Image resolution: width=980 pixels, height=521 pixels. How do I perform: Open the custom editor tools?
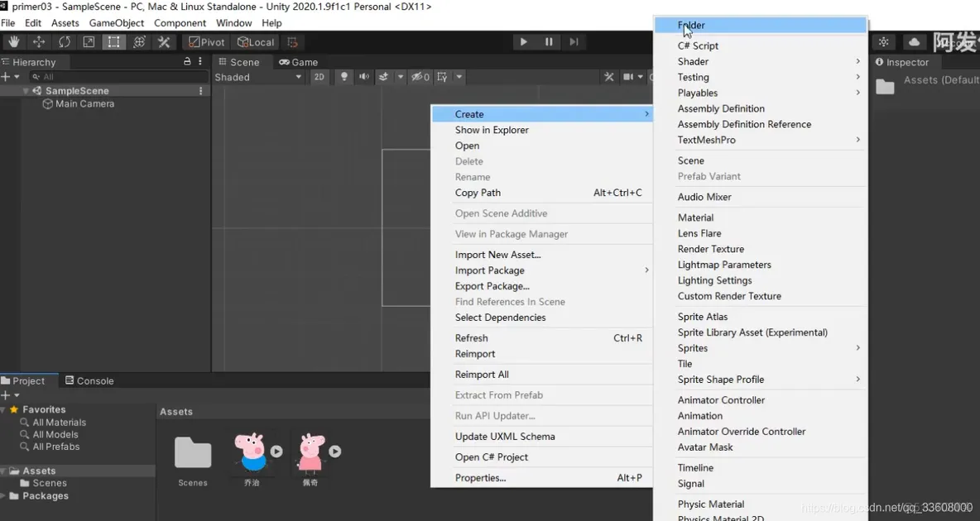164,42
